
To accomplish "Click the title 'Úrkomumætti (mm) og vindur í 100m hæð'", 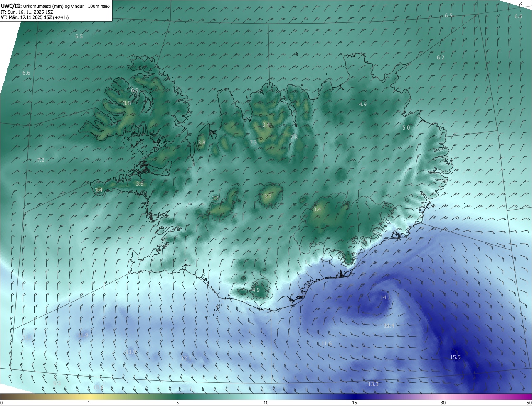I will pos(66,6).
